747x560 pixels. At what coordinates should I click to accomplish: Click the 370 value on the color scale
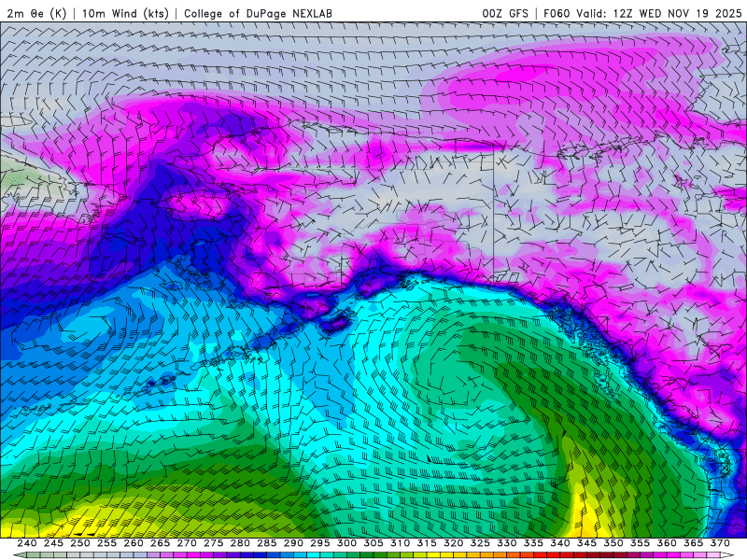click(720, 543)
